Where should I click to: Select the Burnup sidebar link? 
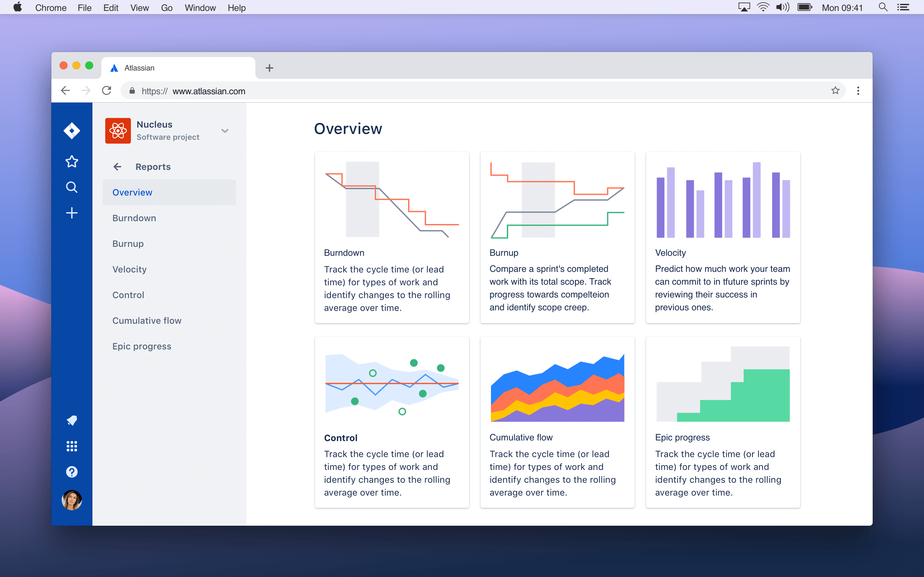128,243
